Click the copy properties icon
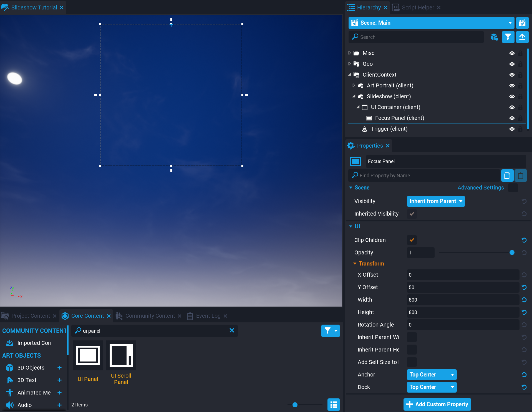This screenshot has height=412, width=532. point(507,175)
